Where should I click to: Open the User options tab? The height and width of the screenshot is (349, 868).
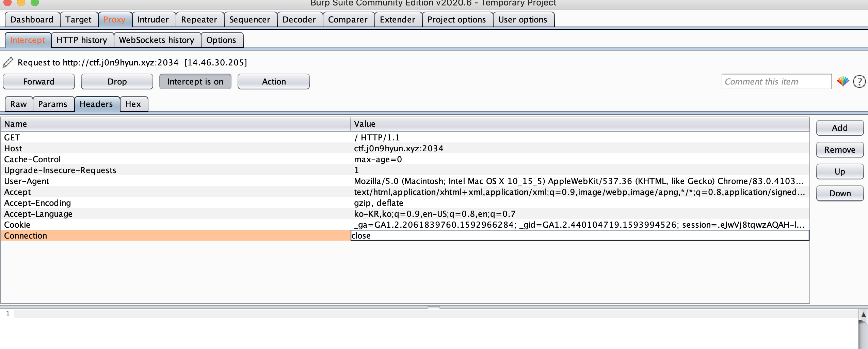click(523, 20)
